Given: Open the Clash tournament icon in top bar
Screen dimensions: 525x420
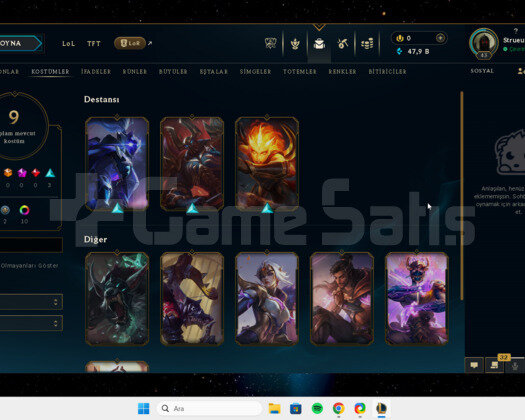Looking at the screenshot, I should 271,43.
